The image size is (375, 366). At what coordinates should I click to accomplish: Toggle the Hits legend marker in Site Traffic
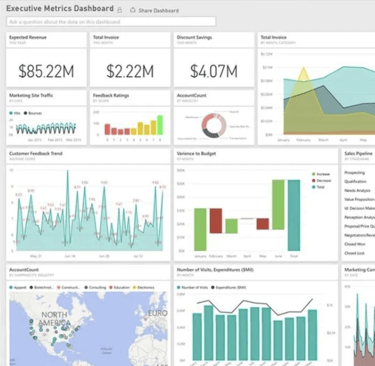[x=11, y=113]
